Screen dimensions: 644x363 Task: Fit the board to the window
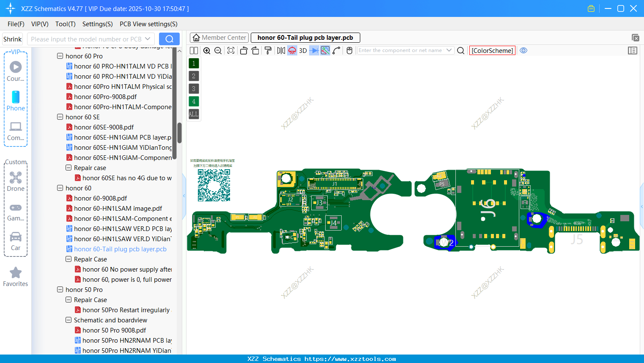pos(231,50)
